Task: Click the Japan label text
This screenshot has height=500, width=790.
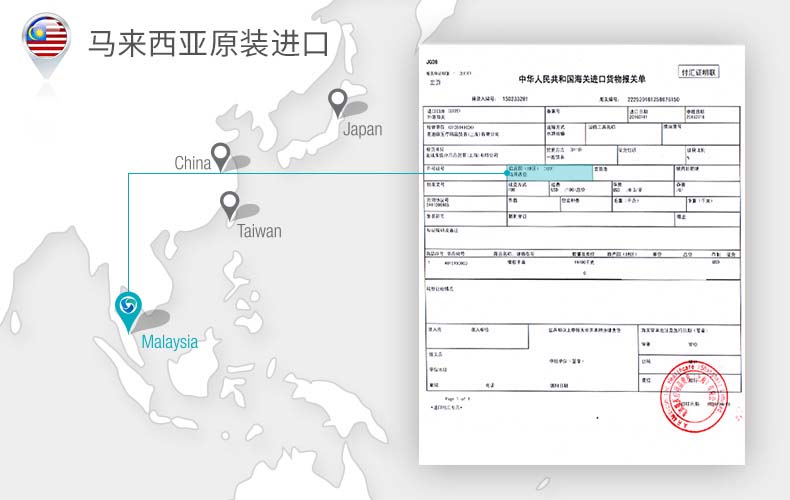Action: click(x=362, y=130)
